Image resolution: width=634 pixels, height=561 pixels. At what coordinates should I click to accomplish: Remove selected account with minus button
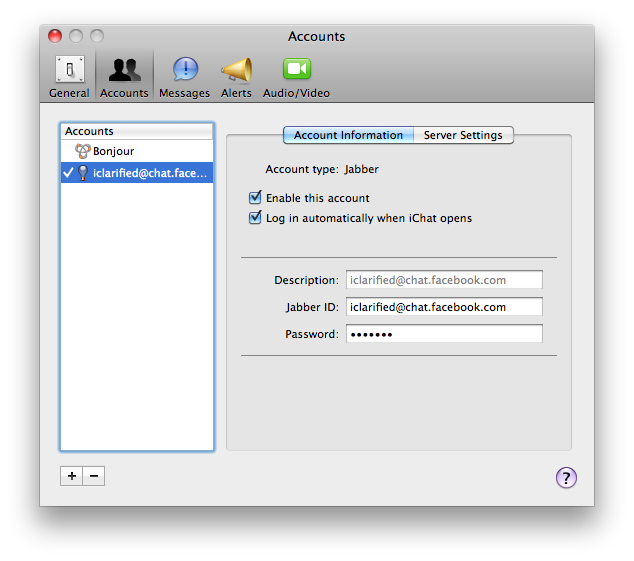click(x=94, y=476)
